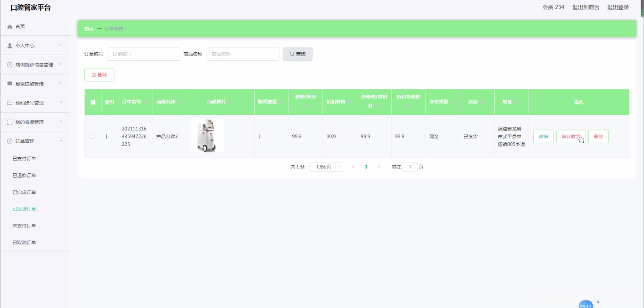Viewport: 644px width, 308px height.
Task: Click the clock icon for 病例就诊信息管理
Action: [10, 65]
